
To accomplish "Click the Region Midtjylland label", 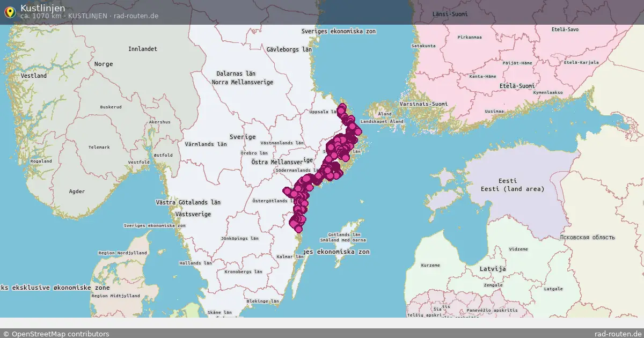I will [x=115, y=296].
